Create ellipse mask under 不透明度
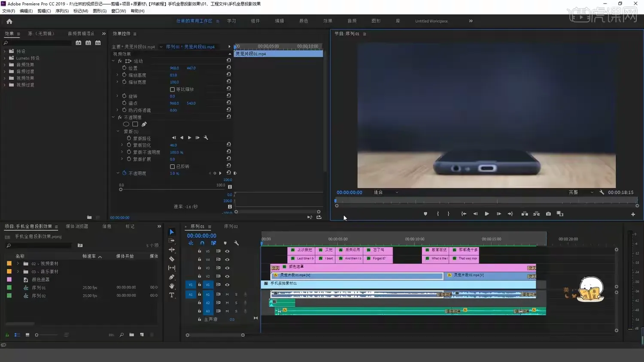This screenshot has height=362, width=644. point(126,124)
